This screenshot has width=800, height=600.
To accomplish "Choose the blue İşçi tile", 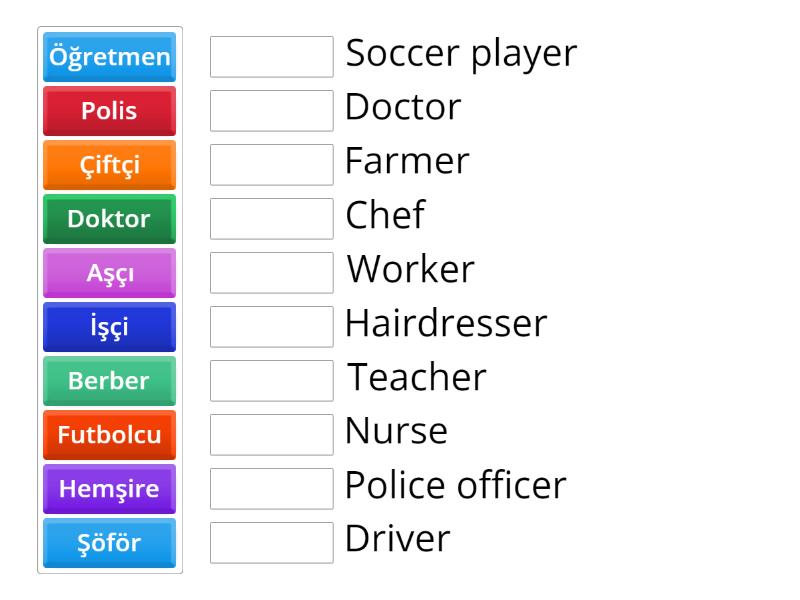I will (109, 327).
